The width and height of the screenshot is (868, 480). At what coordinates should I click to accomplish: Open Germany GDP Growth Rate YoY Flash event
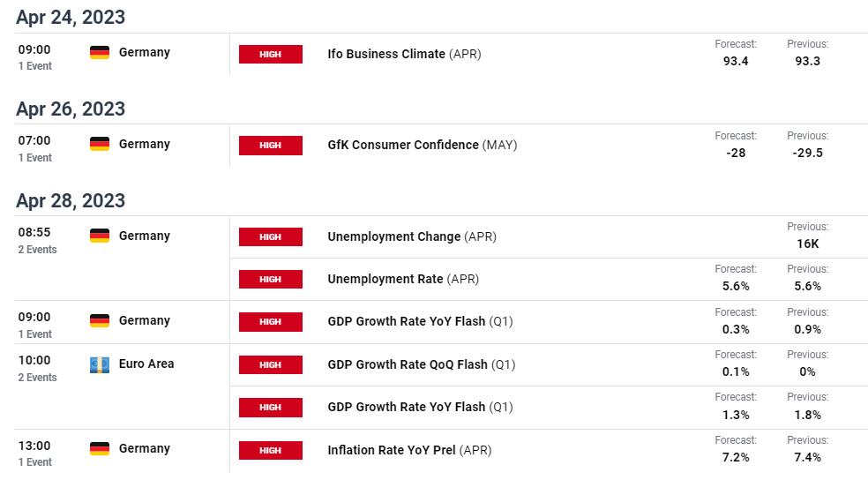tap(420, 322)
